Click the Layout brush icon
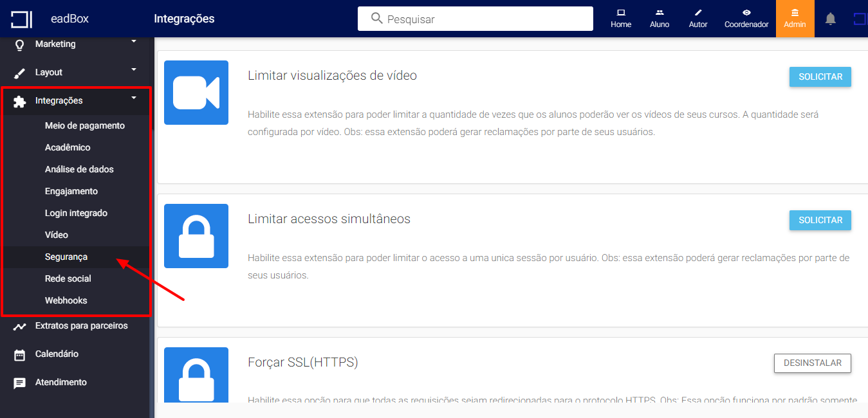This screenshot has width=868, height=418. click(20, 73)
